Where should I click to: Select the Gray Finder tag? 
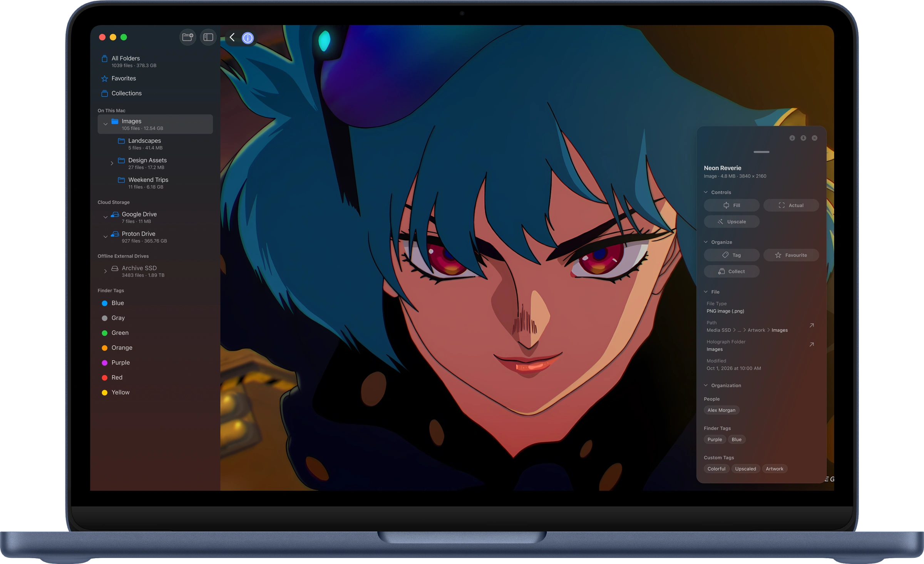click(x=155, y=318)
